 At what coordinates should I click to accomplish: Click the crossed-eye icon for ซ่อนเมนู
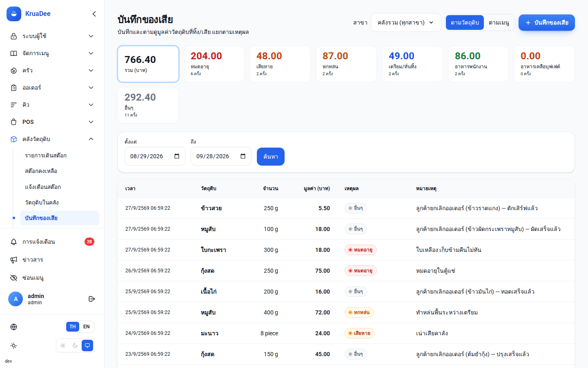[x=14, y=278]
